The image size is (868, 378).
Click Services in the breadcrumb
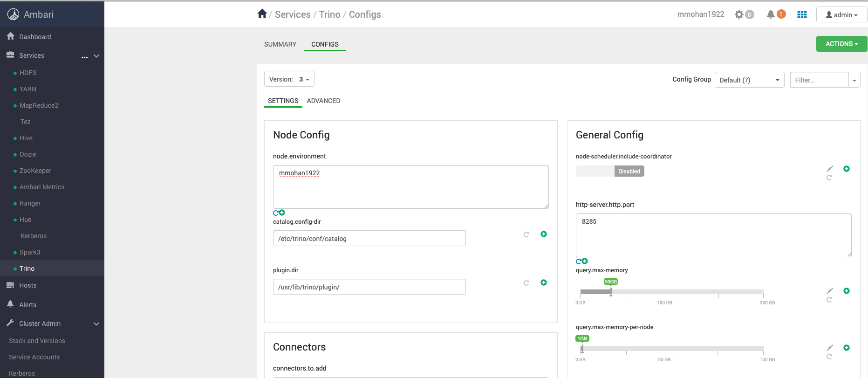(x=293, y=14)
